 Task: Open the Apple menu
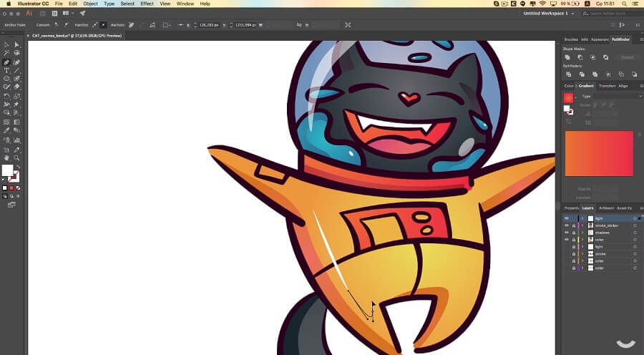(x=8, y=4)
